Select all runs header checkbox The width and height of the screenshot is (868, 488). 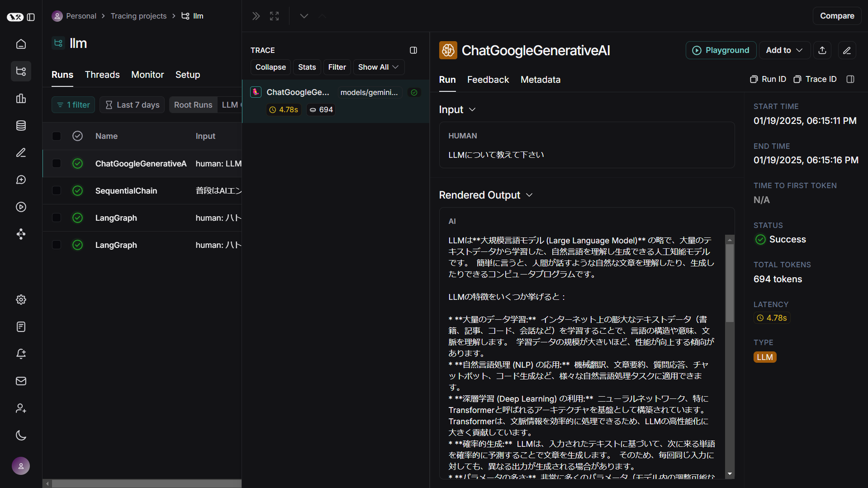point(57,136)
